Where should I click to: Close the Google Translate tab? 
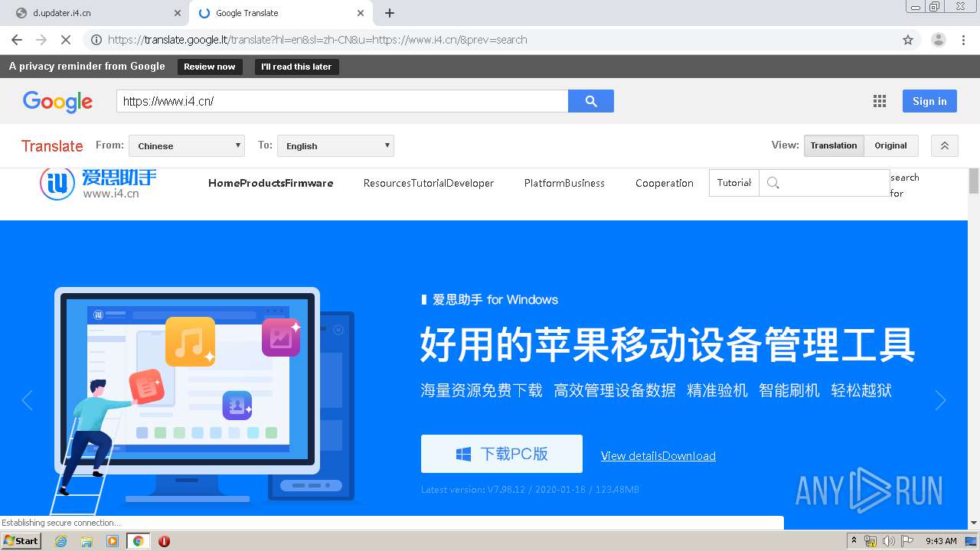[361, 13]
